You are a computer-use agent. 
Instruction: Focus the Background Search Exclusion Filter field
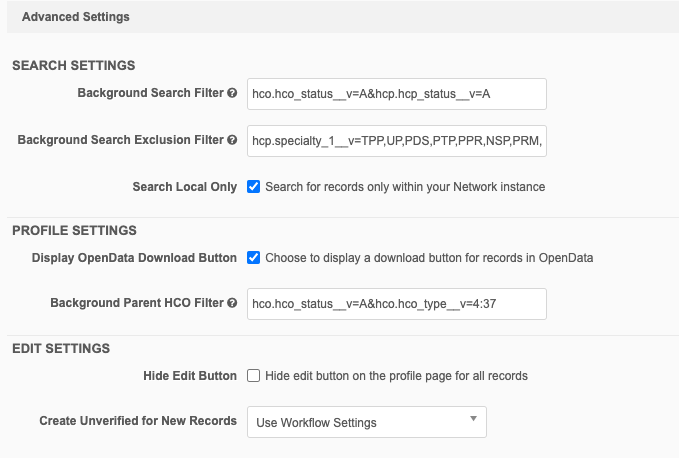[396, 140]
